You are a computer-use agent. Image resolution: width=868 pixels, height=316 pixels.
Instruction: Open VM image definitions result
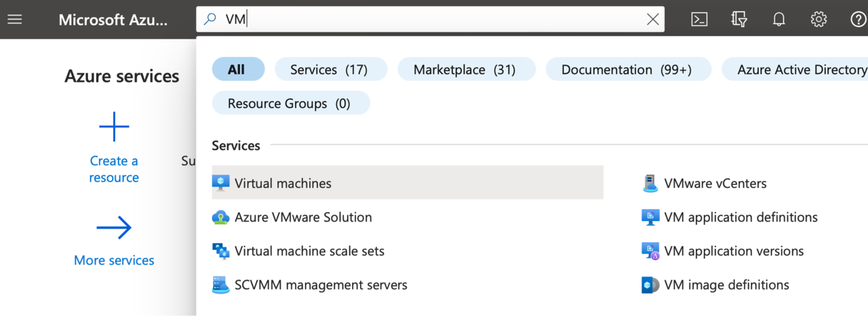(x=726, y=285)
